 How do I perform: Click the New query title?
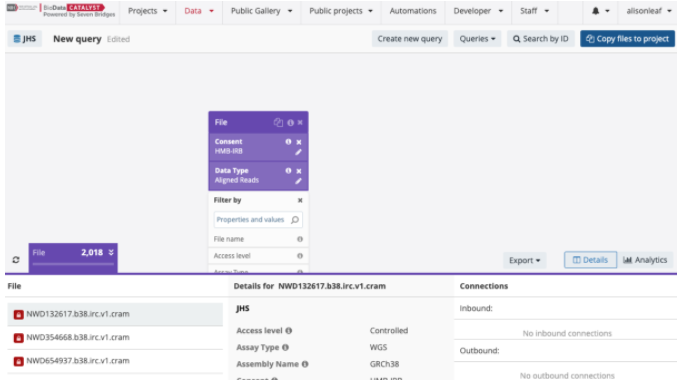click(77, 39)
